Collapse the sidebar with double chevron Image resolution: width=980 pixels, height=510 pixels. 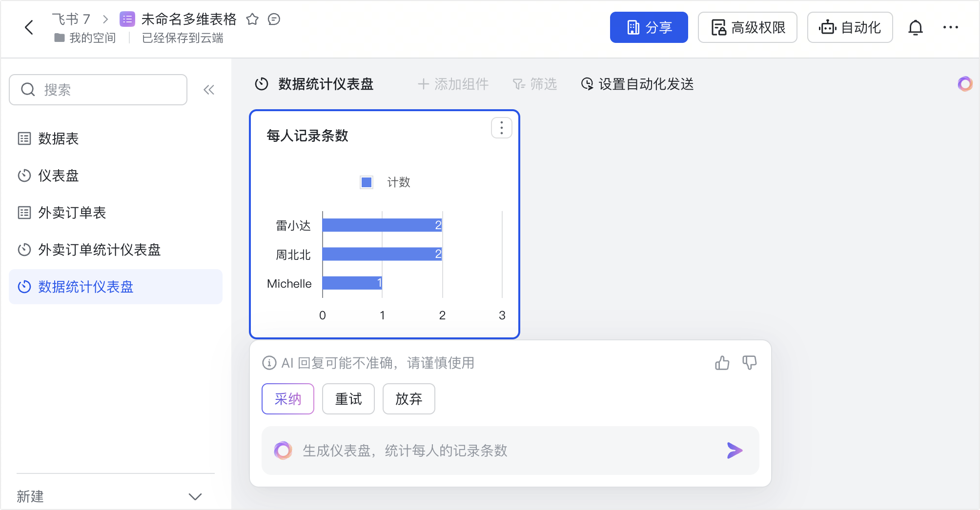click(x=209, y=90)
